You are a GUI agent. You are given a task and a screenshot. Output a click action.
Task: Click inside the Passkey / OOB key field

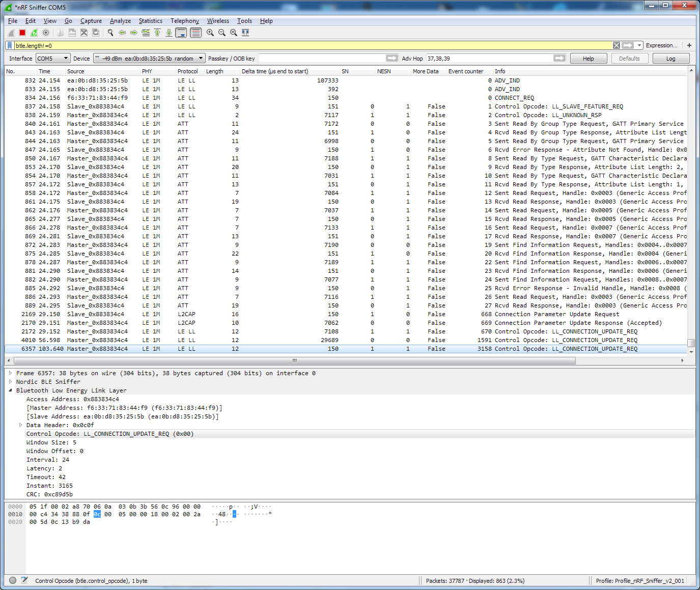321,58
